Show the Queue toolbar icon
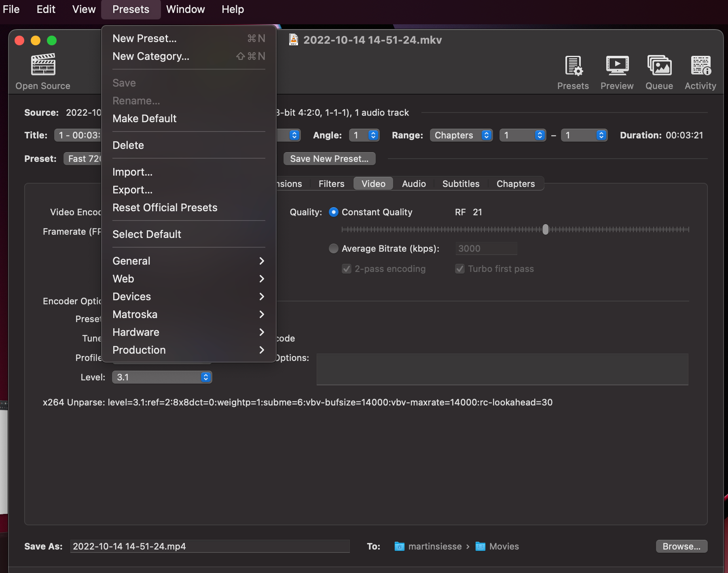The width and height of the screenshot is (728, 573). (x=659, y=66)
